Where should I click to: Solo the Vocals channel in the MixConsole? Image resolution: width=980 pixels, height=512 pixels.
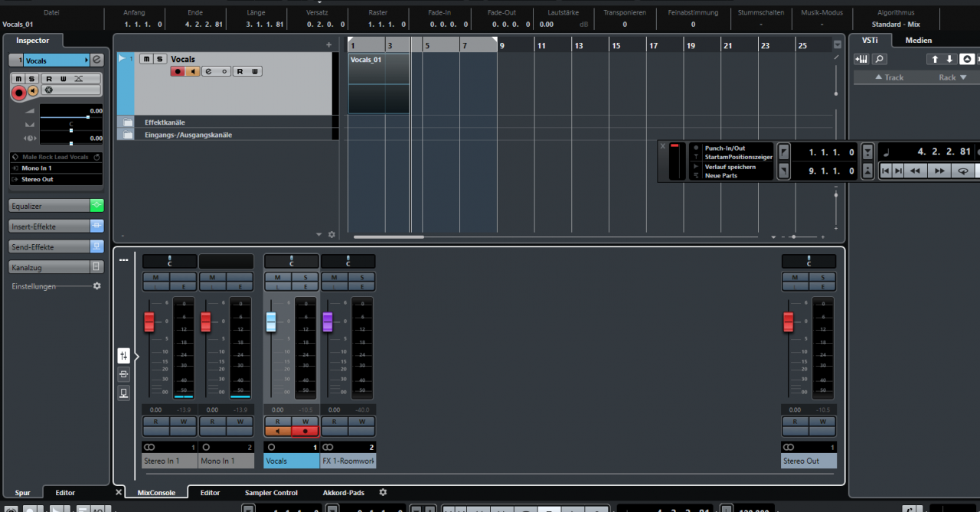pyautogui.click(x=305, y=277)
